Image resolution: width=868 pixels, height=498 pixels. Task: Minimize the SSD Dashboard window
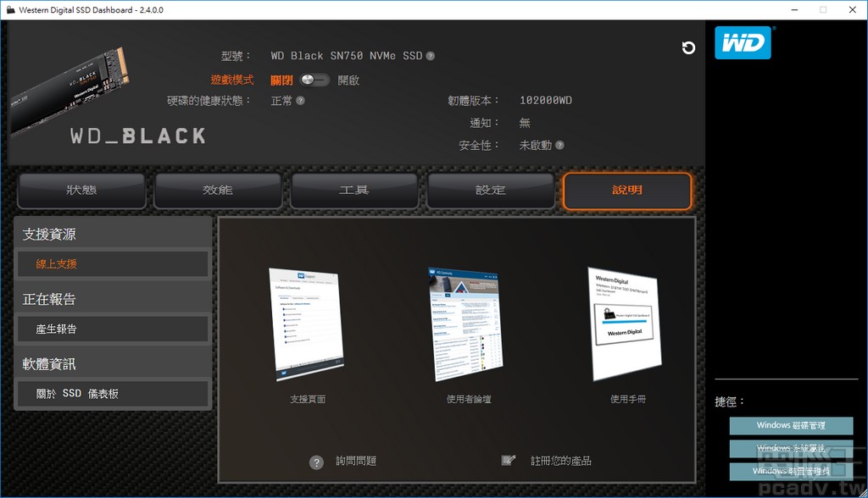[794, 10]
